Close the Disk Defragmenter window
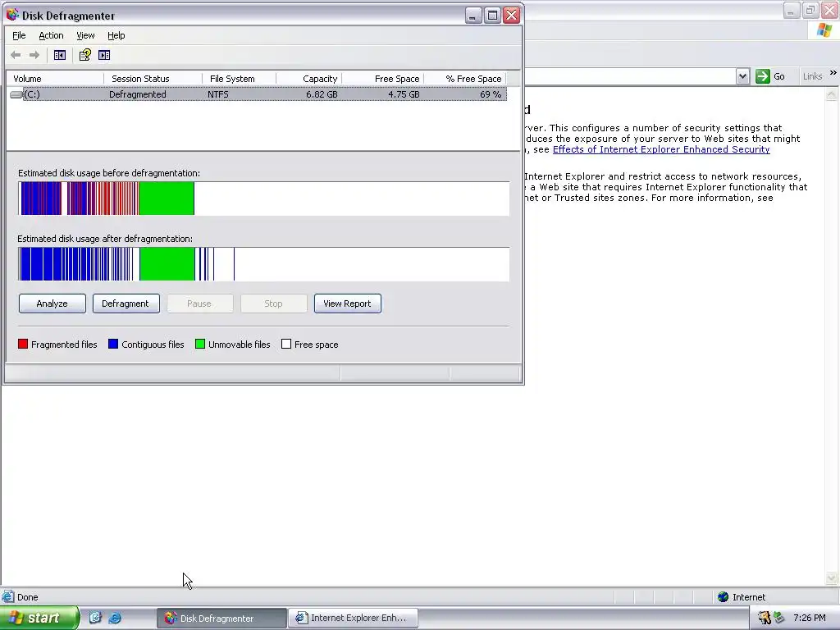840x630 pixels. coord(512,15)
